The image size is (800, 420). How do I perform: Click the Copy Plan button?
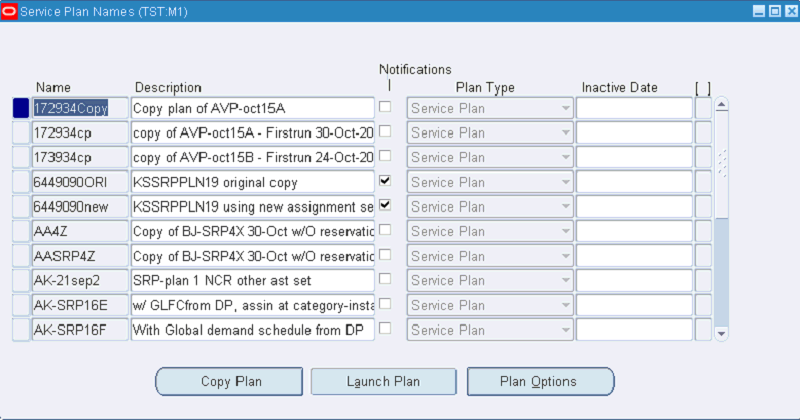229,381
